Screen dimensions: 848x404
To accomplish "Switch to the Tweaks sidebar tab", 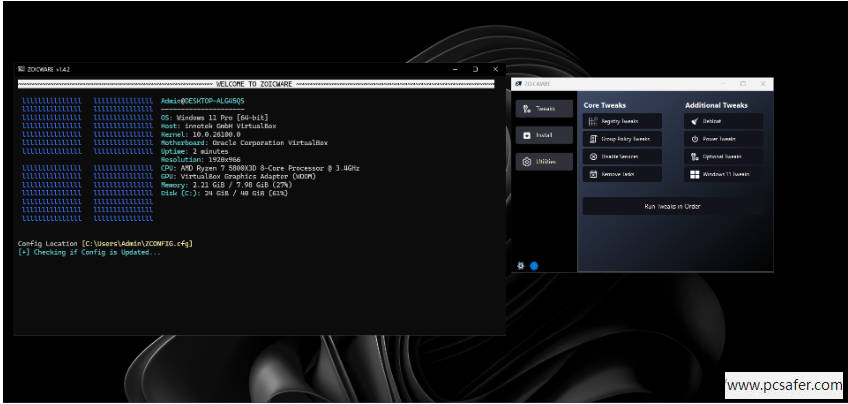I will 545,108.
